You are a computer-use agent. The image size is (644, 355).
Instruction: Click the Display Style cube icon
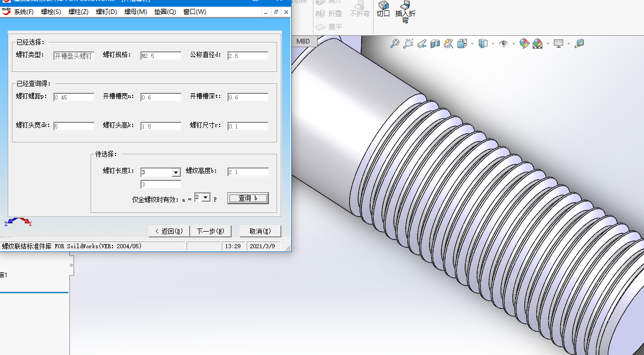(x=483, y=44)
